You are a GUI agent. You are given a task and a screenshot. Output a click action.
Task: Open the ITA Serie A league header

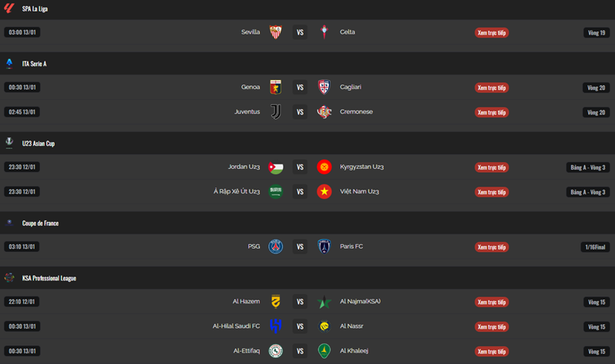tap(35, 64)
